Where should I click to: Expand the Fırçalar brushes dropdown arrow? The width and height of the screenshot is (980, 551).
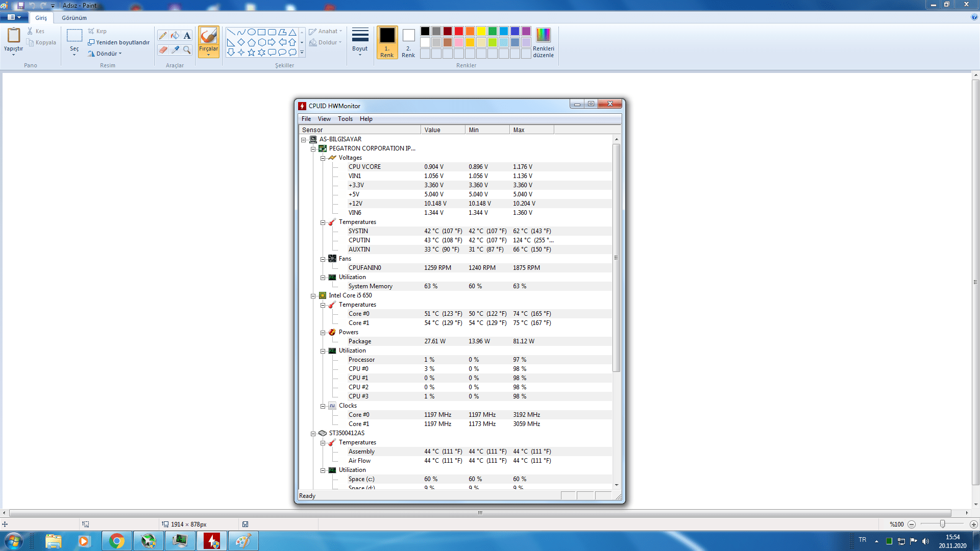(x=208, y=55)
